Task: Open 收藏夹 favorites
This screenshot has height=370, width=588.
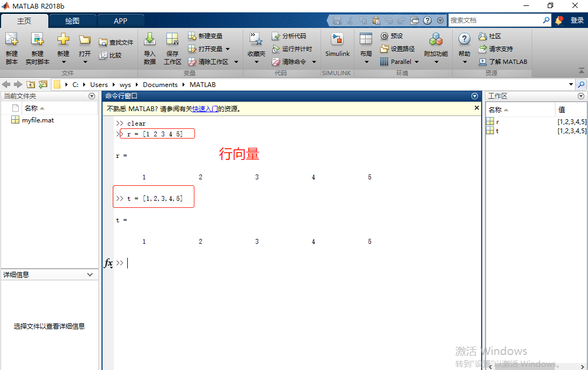Action: (x=256, y=48)
